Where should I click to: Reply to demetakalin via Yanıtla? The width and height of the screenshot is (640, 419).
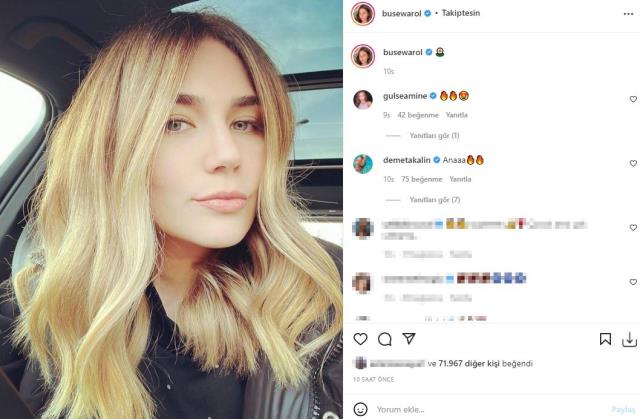click(x=460, y=179)
